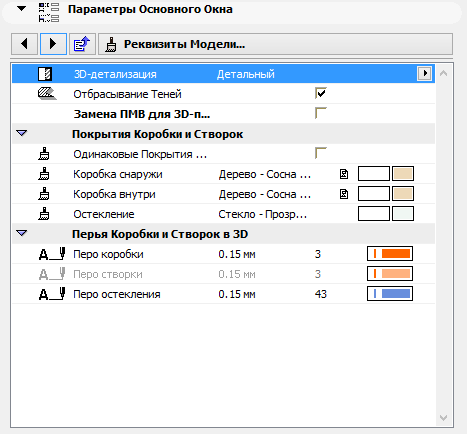Click the scrollbar down arrow
The height and width of the screenshot is (434, 467).
click(x=443, y=418)
